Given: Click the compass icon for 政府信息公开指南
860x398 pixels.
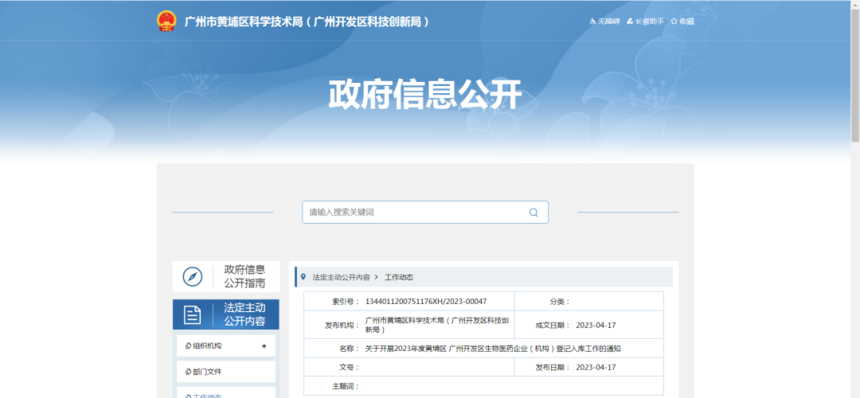Looking at the screenshot, I should coord(193,276).
